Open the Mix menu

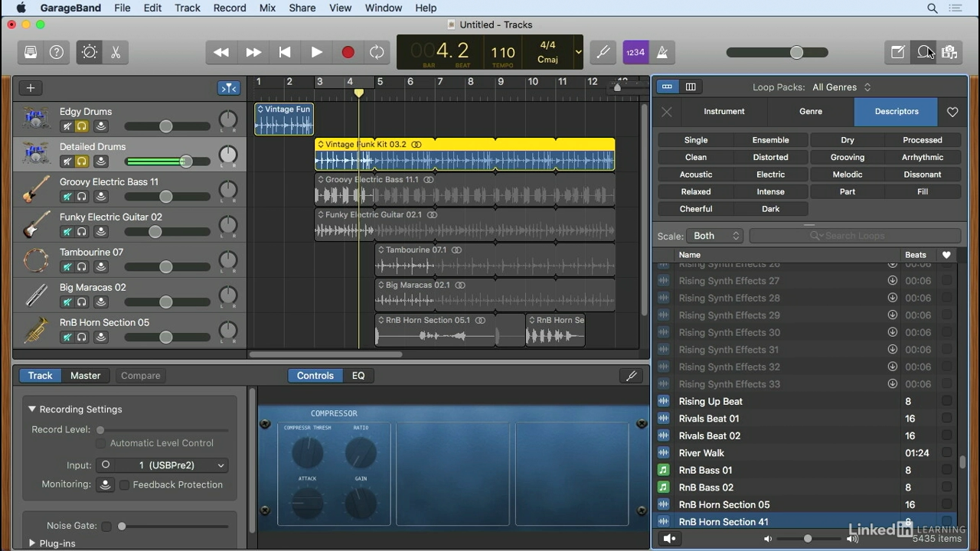pos(267,8)
